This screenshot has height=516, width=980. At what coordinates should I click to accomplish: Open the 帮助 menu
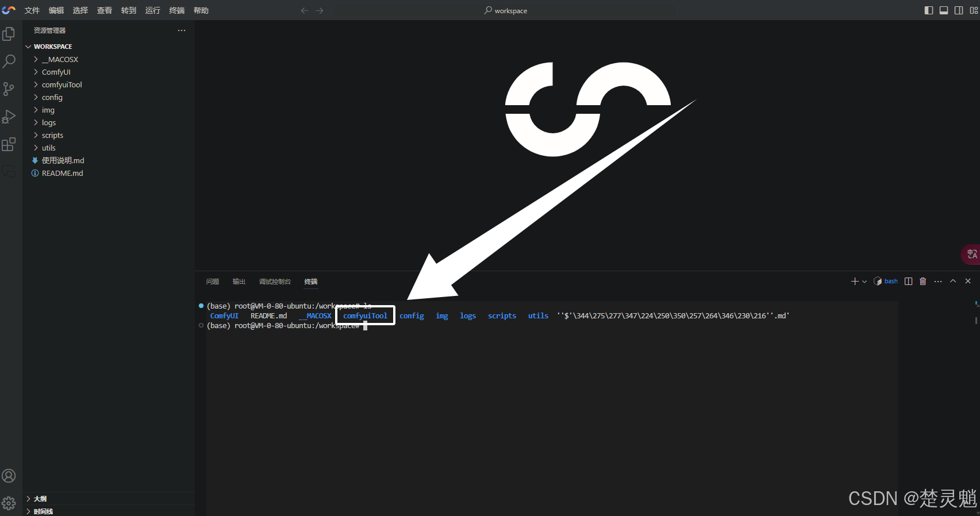201,10
